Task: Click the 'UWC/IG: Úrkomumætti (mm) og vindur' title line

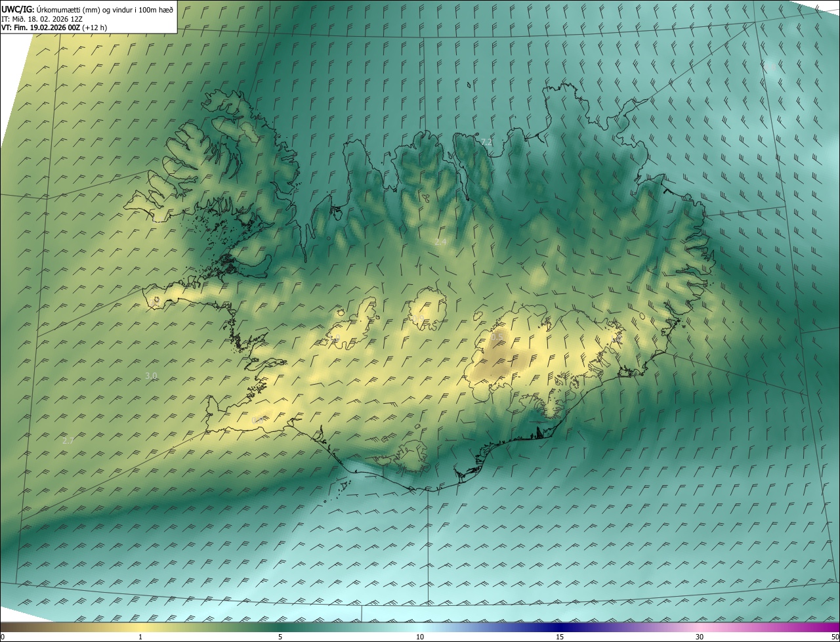Action: pos(87,9)
